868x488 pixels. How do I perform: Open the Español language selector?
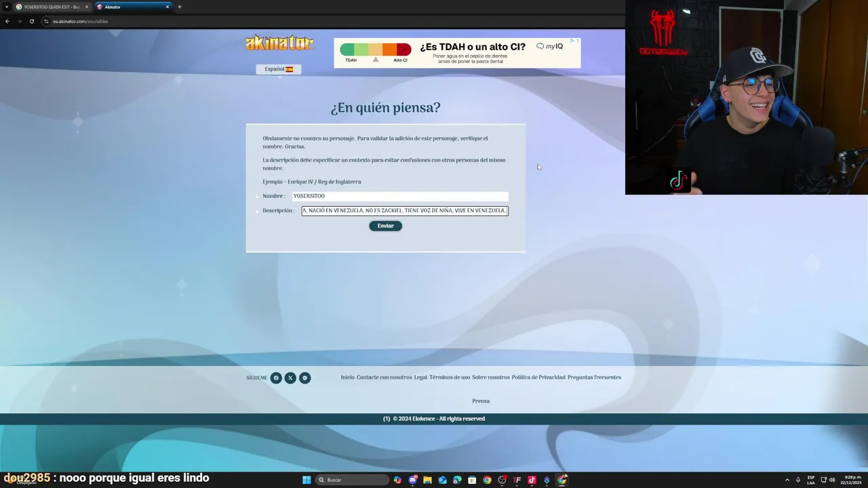[279, 69]
